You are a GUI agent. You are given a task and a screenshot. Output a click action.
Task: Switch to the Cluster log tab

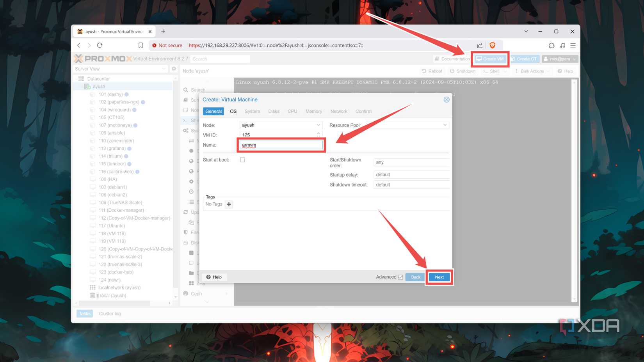110,314
